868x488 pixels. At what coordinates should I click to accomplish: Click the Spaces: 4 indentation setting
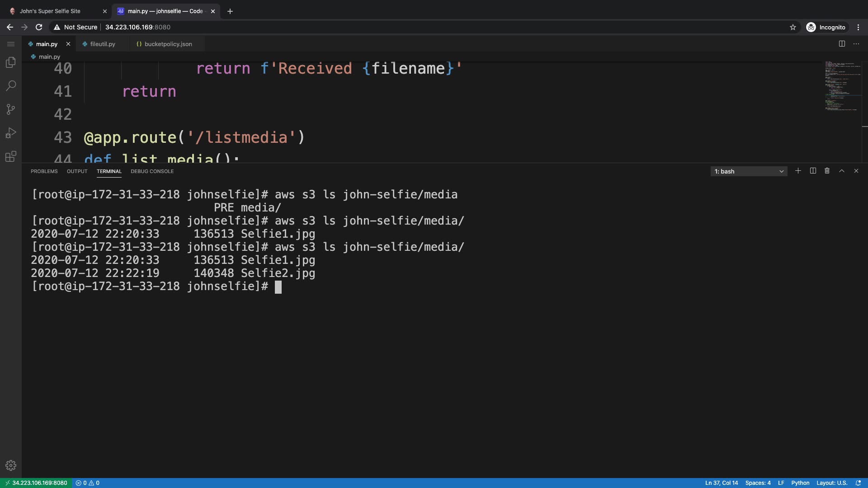[758, 483]
